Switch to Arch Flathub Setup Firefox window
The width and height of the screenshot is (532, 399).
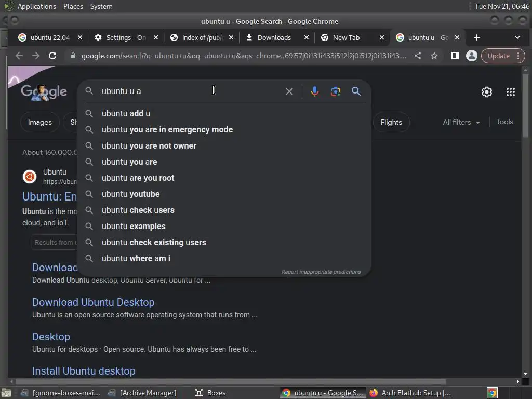coord(410,393)
